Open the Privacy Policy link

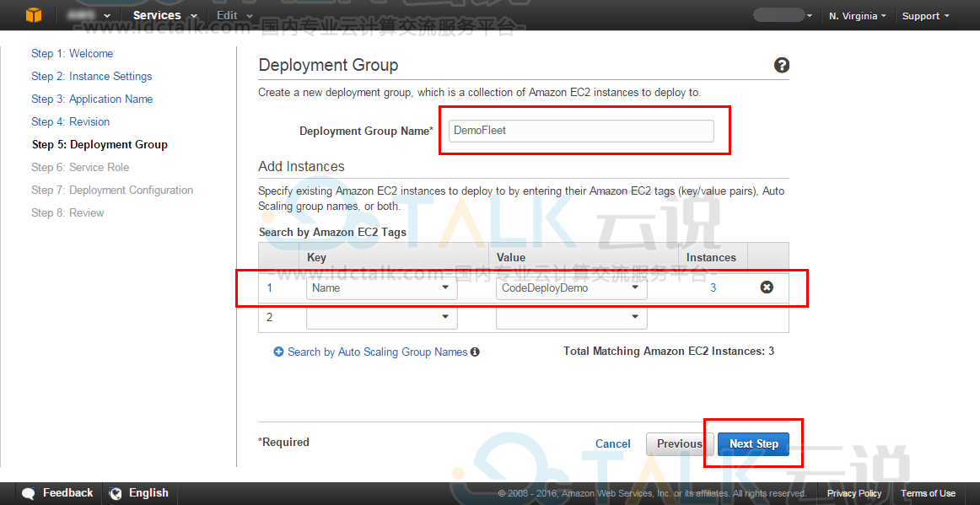854,494
